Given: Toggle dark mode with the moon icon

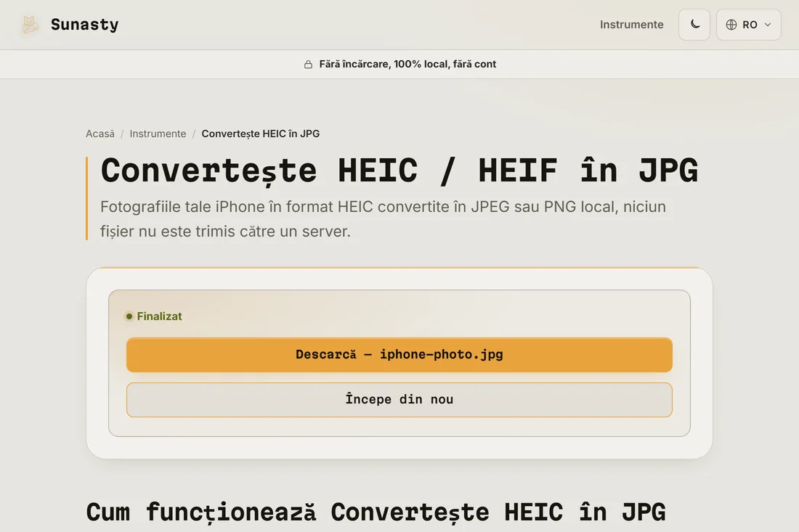Looking at the screenshot, I should 694,25.
